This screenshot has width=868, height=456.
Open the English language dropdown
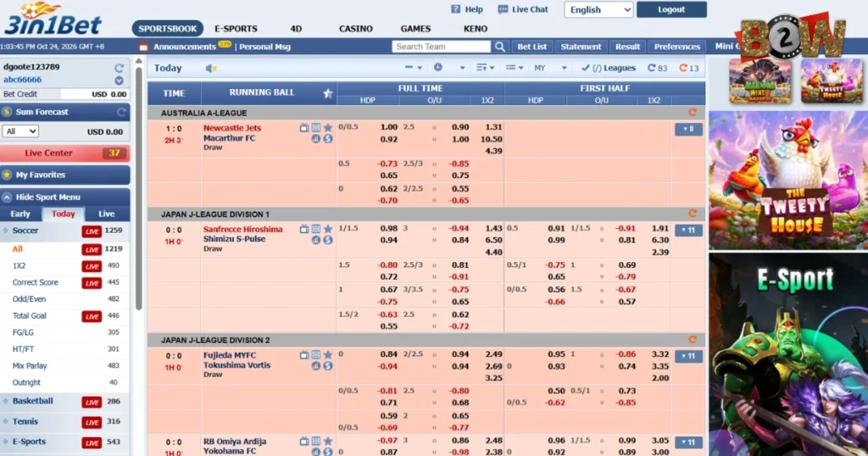598,9
